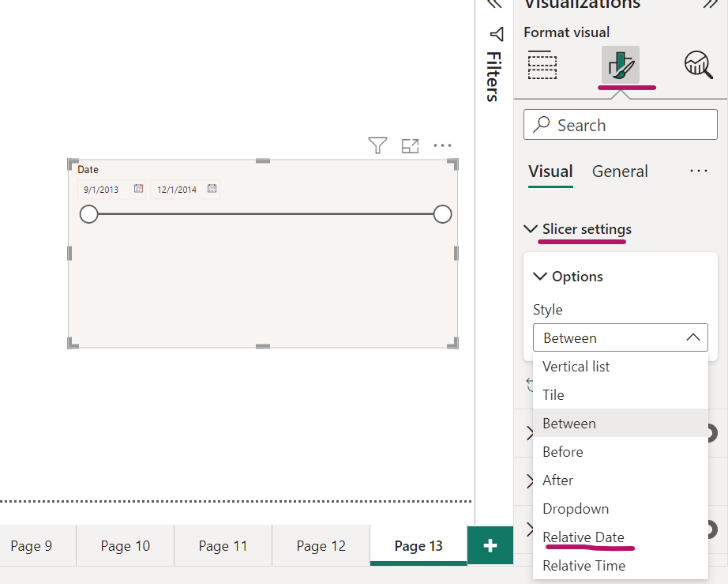The width and height of the screenshot is (728, 584).
Task: Open the more options ellipsis beside General
Action: pos(698,171)
